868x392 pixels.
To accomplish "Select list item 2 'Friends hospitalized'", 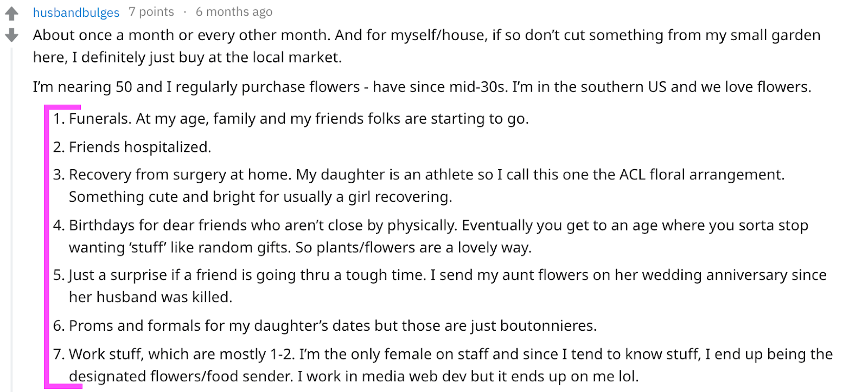I will pyautogui.click(x=132, y=147).
